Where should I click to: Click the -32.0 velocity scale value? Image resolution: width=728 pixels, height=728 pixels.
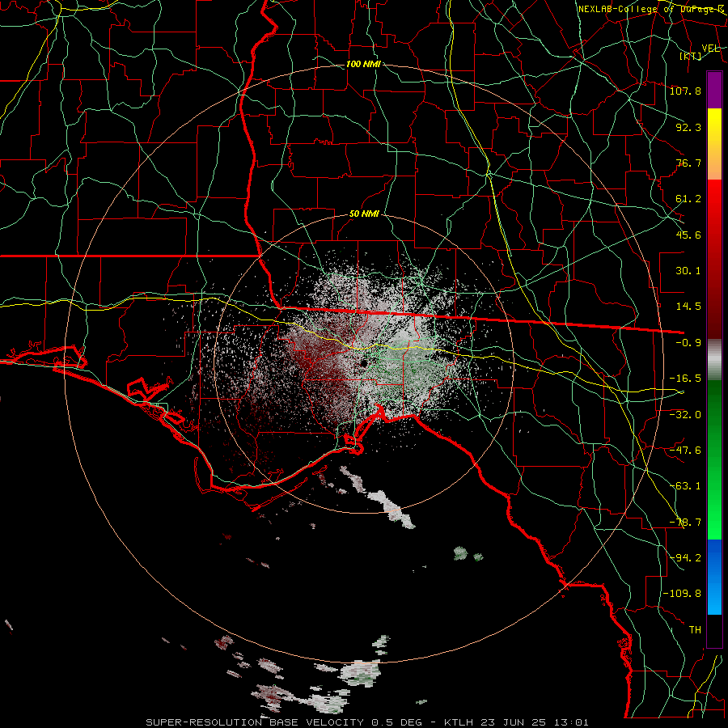tap(685, 415)
